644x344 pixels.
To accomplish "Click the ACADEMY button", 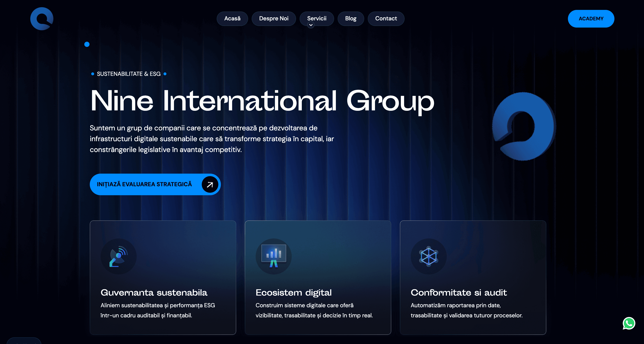I will pos(591,19).
